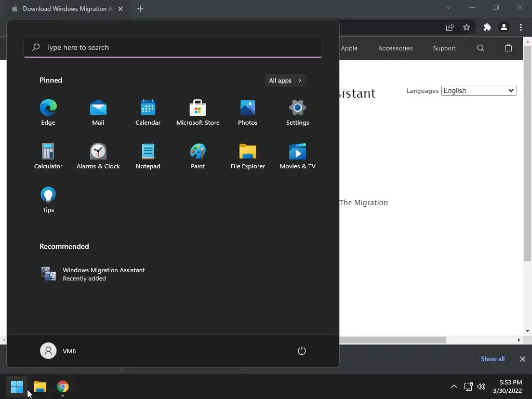Open the Tips app
This screenshot has height=399, width=532.
click(48, 200)
